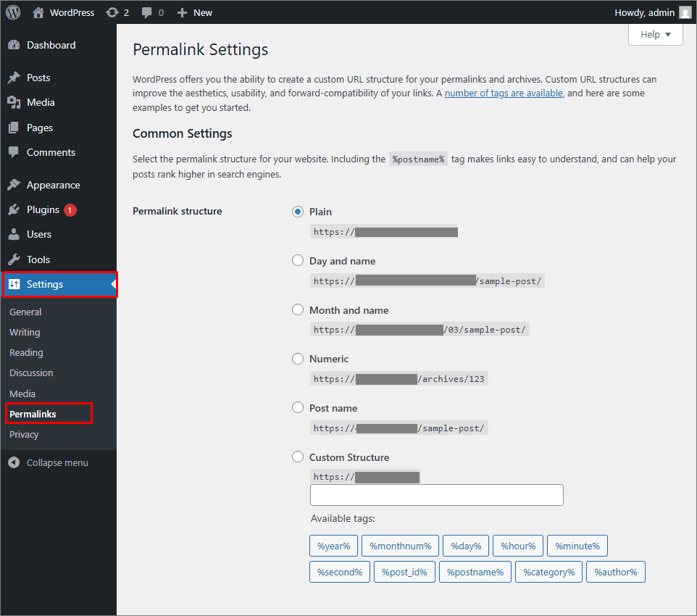697x616 pixels.
Task: Choose the Numeric permalink option
Action: 298,359
